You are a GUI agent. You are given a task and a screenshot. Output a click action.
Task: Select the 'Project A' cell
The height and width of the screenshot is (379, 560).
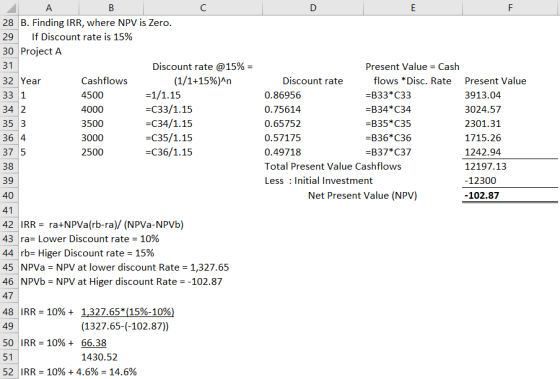41,51
